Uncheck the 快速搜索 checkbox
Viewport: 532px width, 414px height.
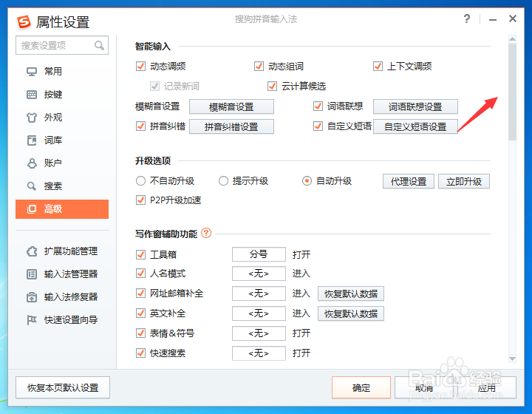pos(140,353)
